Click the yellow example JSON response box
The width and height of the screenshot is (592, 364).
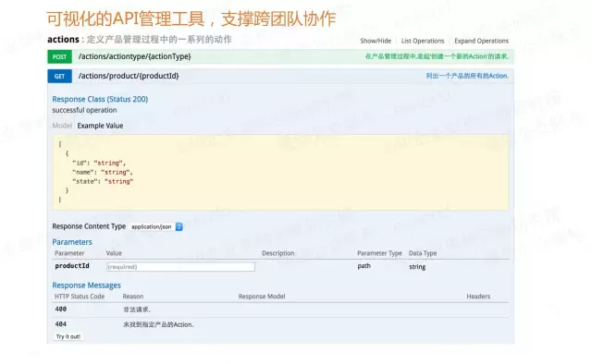point(280,172)
